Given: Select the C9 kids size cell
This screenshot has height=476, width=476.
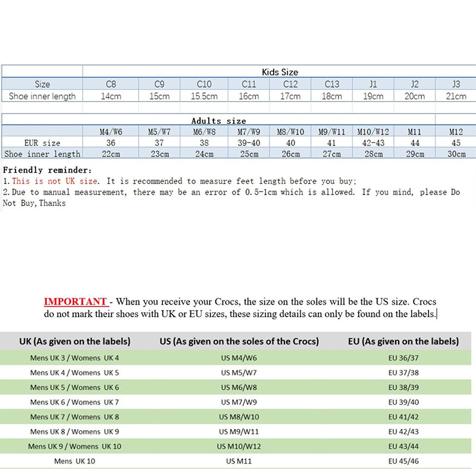Looking at the screenshot, I should pos(159,84).
